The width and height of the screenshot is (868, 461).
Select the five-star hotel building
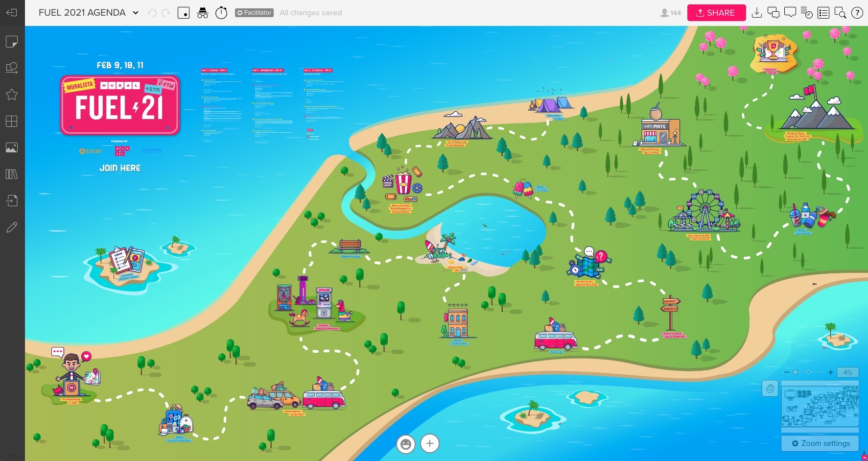[458, 320]
